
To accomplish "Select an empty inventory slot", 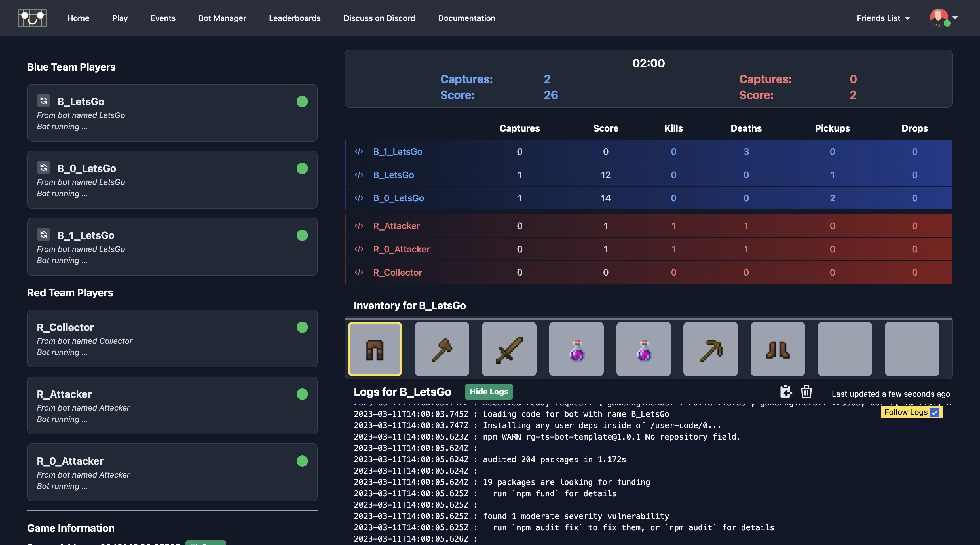I will [x=844, y=348].
